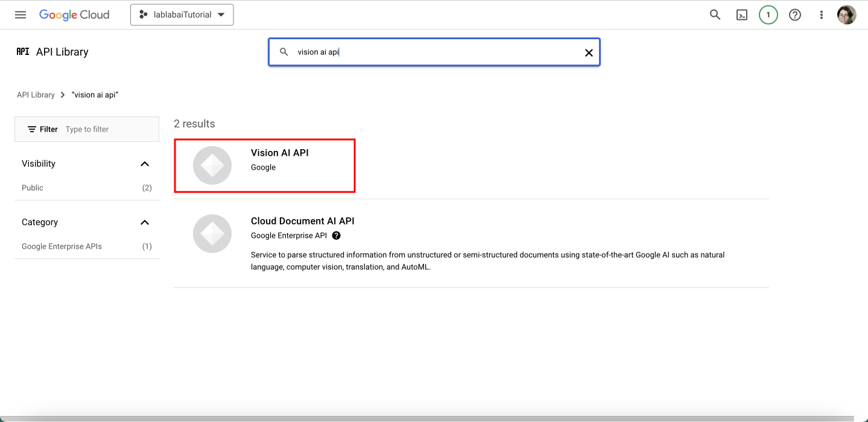The image size is (868, 422).
Task: Collapse the Visibility filter section
Action: (x=145, y=164)
